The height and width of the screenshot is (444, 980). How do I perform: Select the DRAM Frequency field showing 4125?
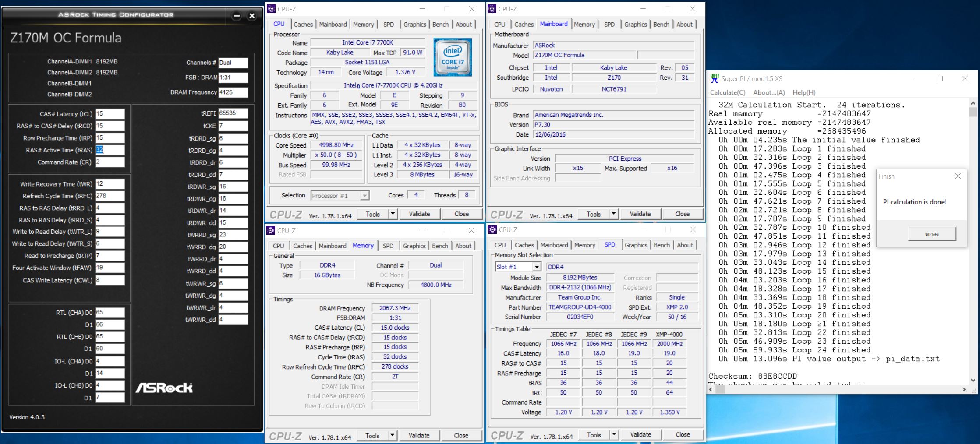pos(233,92)
